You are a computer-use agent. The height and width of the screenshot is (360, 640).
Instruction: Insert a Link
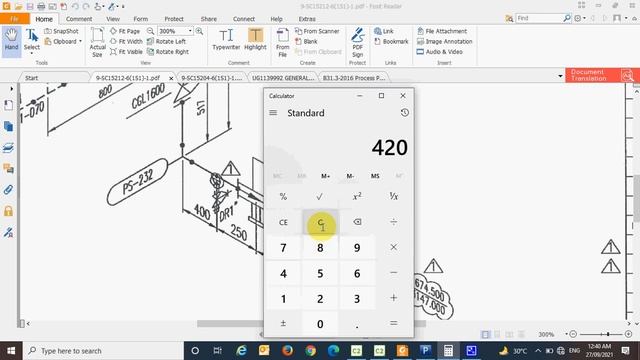click(384, 31)
